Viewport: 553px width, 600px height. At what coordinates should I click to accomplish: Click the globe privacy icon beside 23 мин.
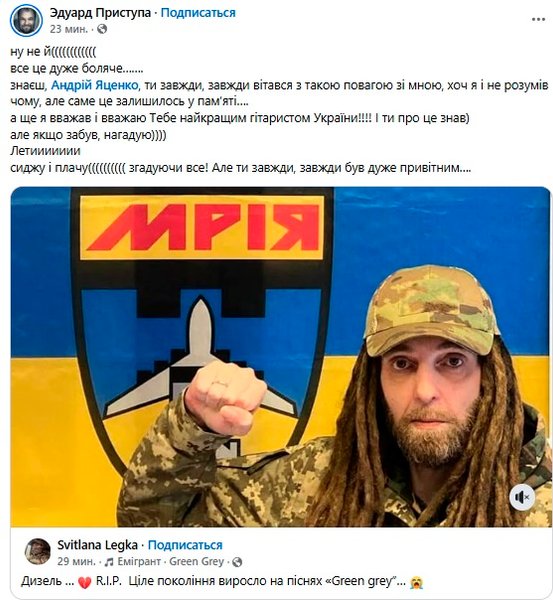pyautogui.click(x=102, y=29)
